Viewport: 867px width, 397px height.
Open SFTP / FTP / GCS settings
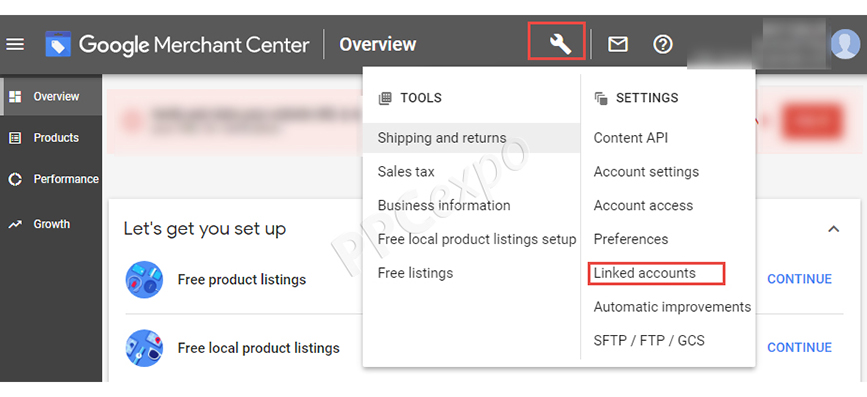tap(649, 340)
